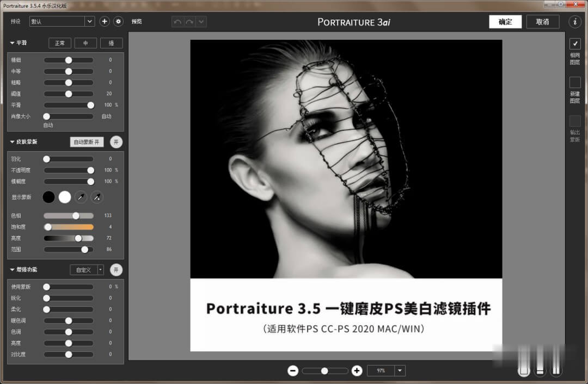Click the 确定 button
Image resolution: width=588 pixels, height=384 pixels.
[505, 22]
